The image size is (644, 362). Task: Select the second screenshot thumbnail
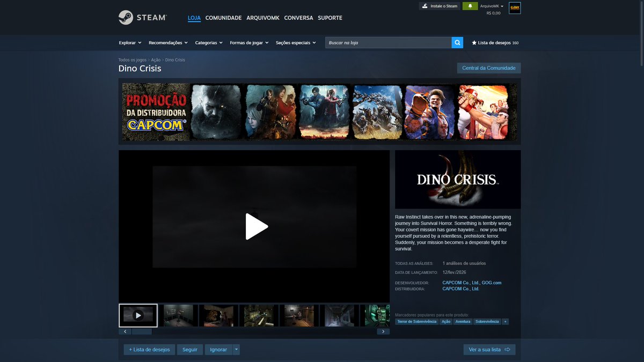179,315
